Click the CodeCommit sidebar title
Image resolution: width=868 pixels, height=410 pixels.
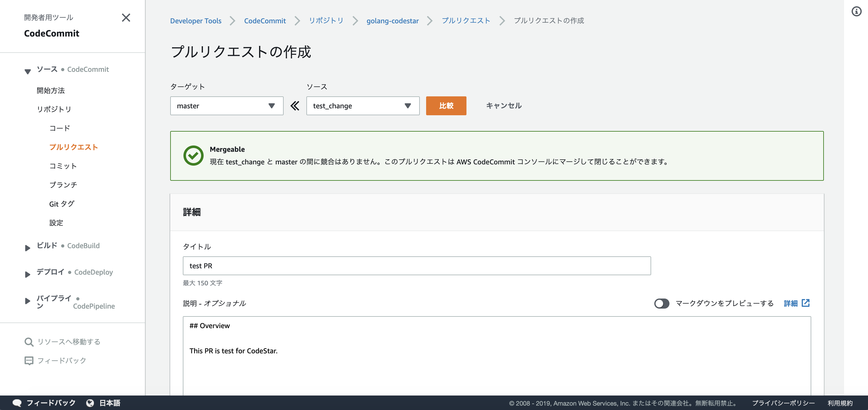point(52,33)
